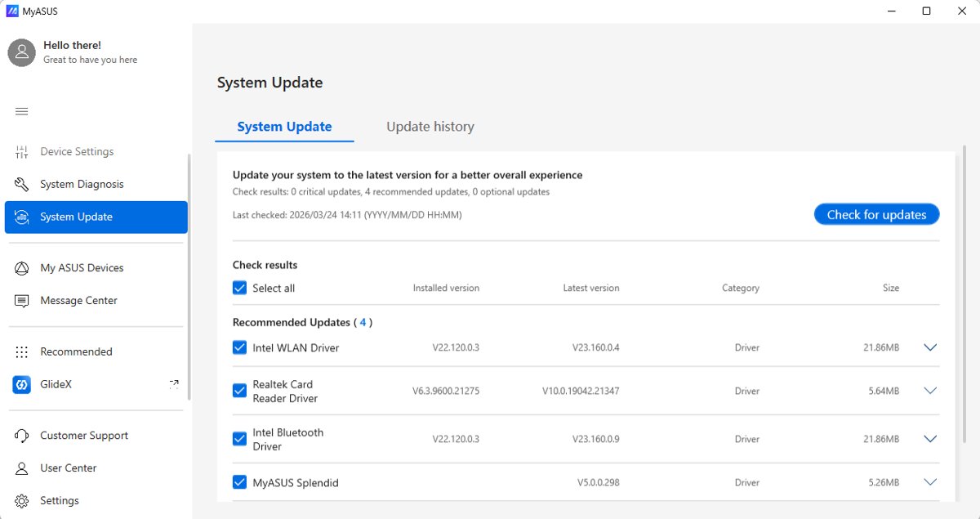Image resolution: width=980 pixels, height=519 pixels.
Task: Uncheck MyASUS Splendid checkbox
Action: (239, 482)
